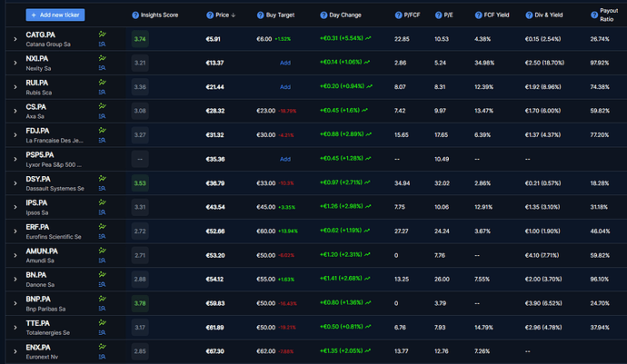Expand the CS.PA Axa row
Screen dimensions: 627x364
15,111
